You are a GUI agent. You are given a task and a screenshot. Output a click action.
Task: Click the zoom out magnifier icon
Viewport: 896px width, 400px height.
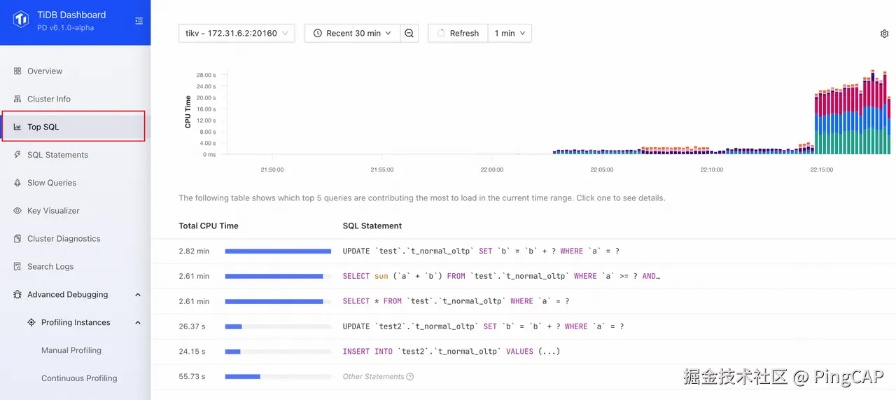click(409, 33)
